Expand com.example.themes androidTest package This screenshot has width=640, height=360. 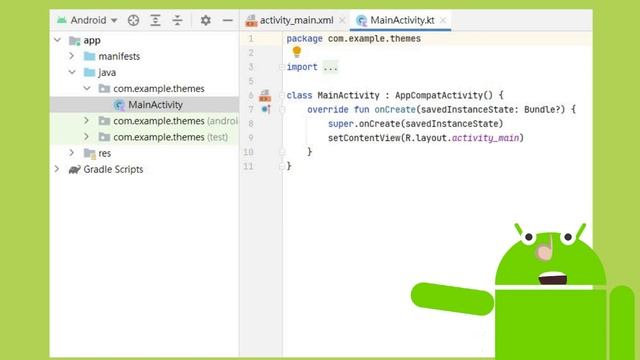[x=87, y=120]
